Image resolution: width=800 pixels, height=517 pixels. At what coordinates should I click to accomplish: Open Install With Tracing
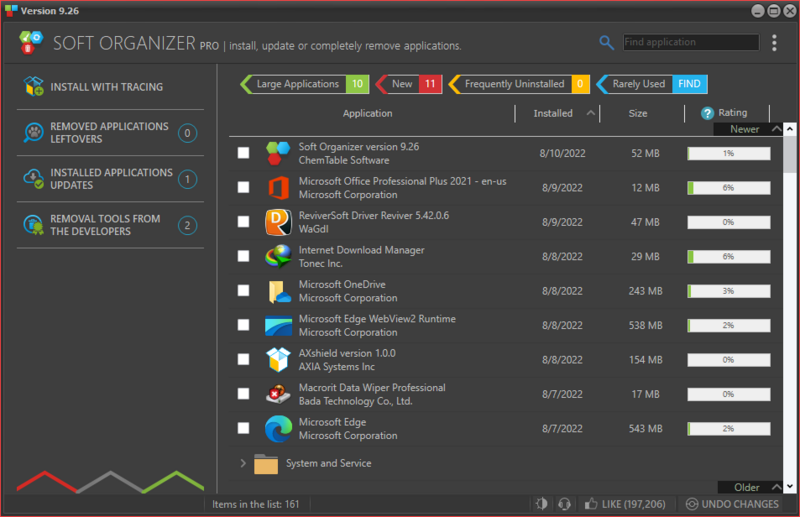coord(110,87)
